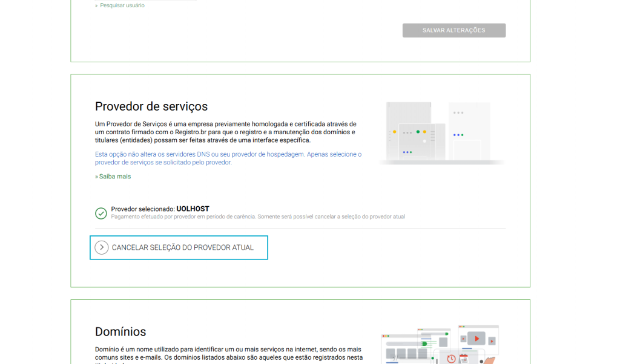The height and width of the screenshot is (364, 620).
Task: Click the red video play icon in Domínios illustration
Action: click(477, 339)
